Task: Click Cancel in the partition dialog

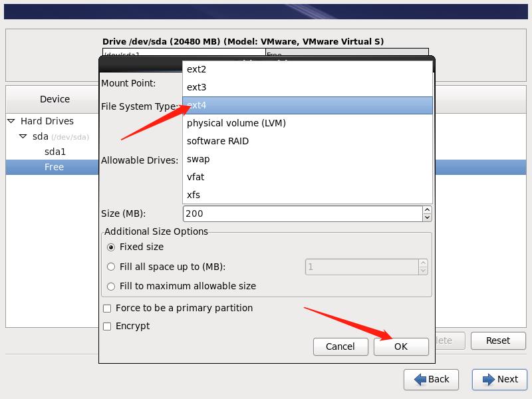Action: click(340, 346)
